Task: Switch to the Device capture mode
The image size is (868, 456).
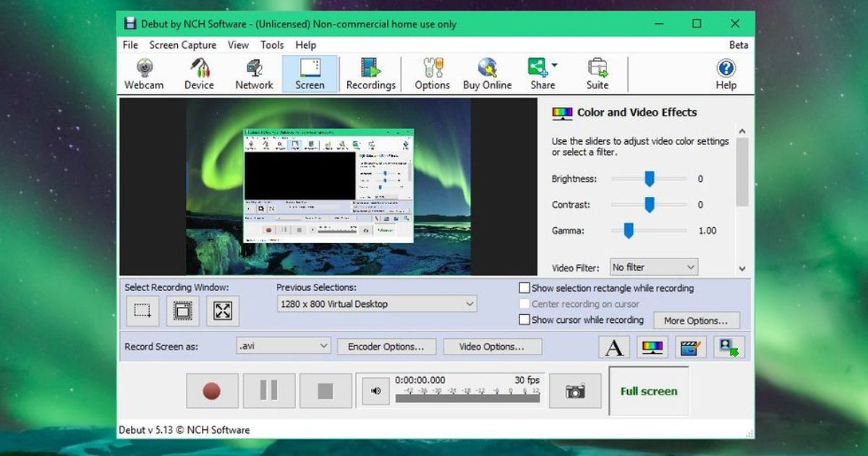Action: 199,72
